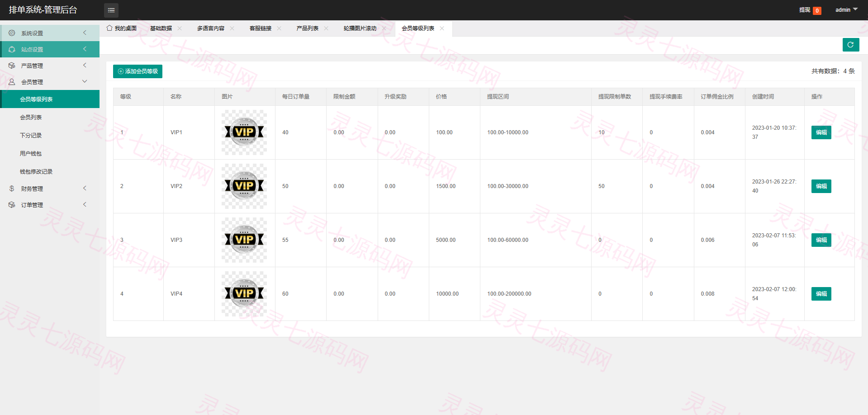Click the 财务管理 dollar icon
Viewport: 868px width, 415px height.
click(12, 189)
